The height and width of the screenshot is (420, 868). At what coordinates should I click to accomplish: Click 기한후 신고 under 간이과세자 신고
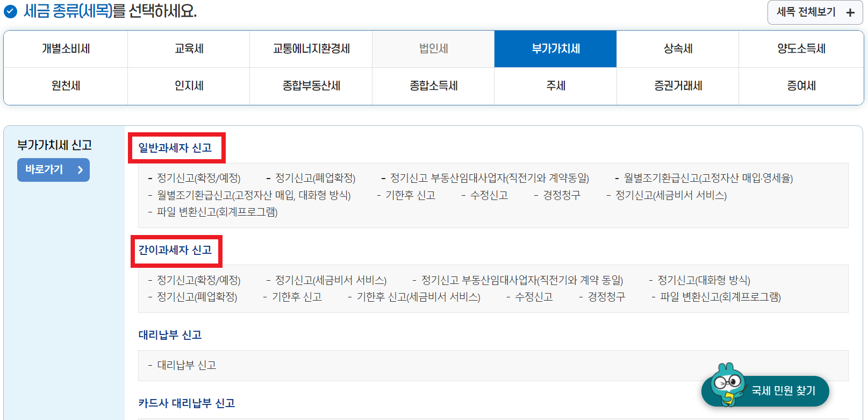click(x=296, y=297)
